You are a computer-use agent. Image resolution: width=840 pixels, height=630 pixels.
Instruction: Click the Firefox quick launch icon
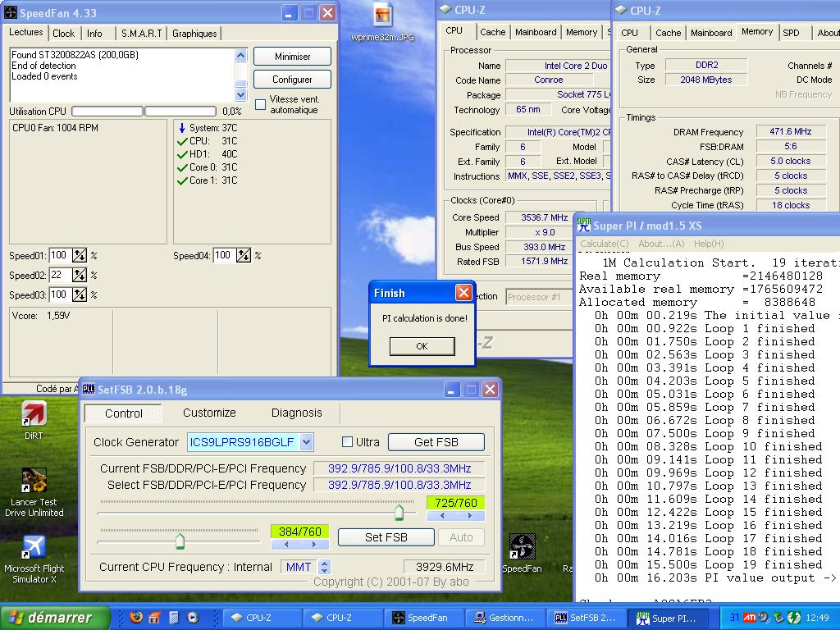137,617
